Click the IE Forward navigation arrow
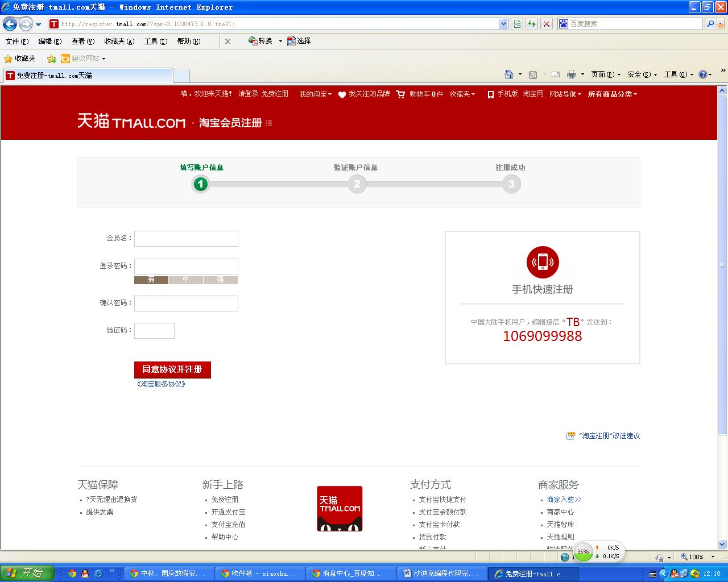Viewport: 728px width, 582px height. [26, 24]
